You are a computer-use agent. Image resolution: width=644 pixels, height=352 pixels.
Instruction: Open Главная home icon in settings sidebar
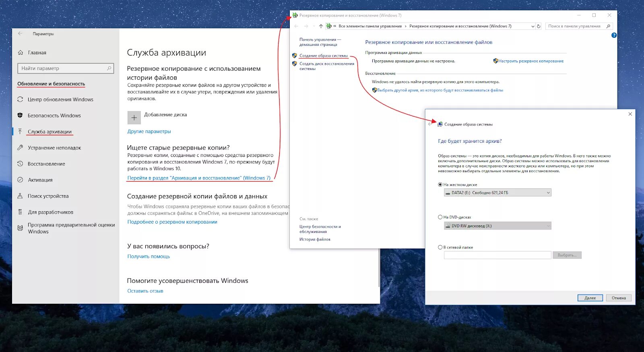[21, 53]
